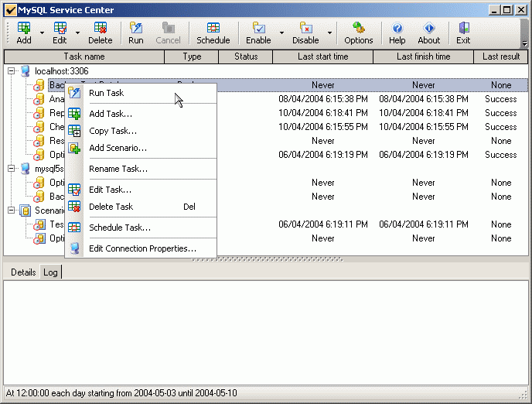
Task: Click the task icon of the Res row
Action: [39, 141]
